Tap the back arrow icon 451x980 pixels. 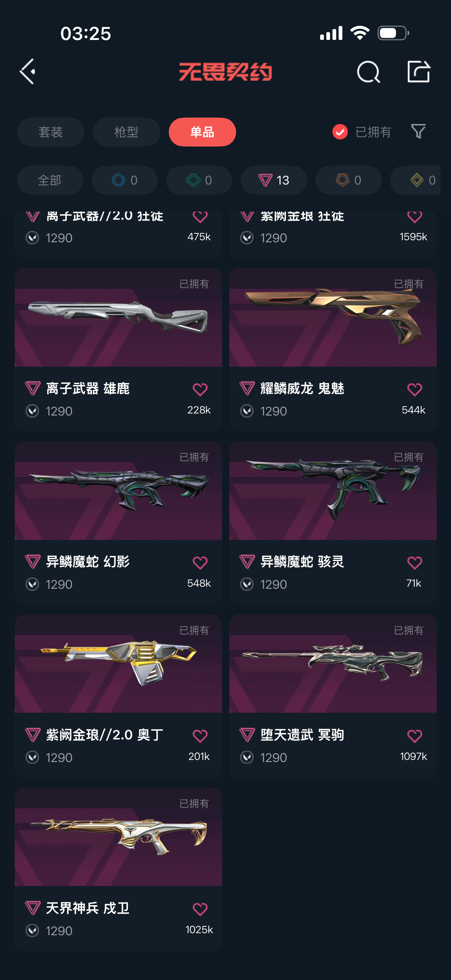click(x=27, y=71)
